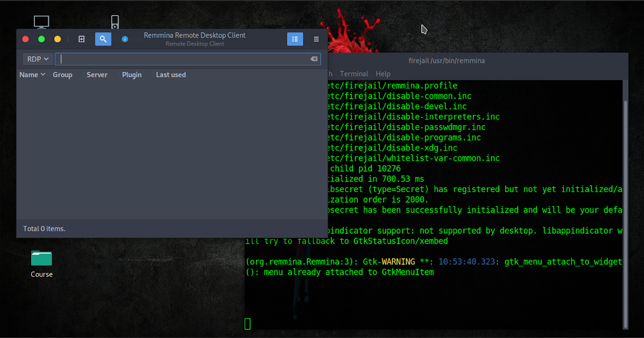Click terminal line ending 'whitelist-var-common.inc'
The width and height of the screenshot is (644, 338).
tap(414, 158)
